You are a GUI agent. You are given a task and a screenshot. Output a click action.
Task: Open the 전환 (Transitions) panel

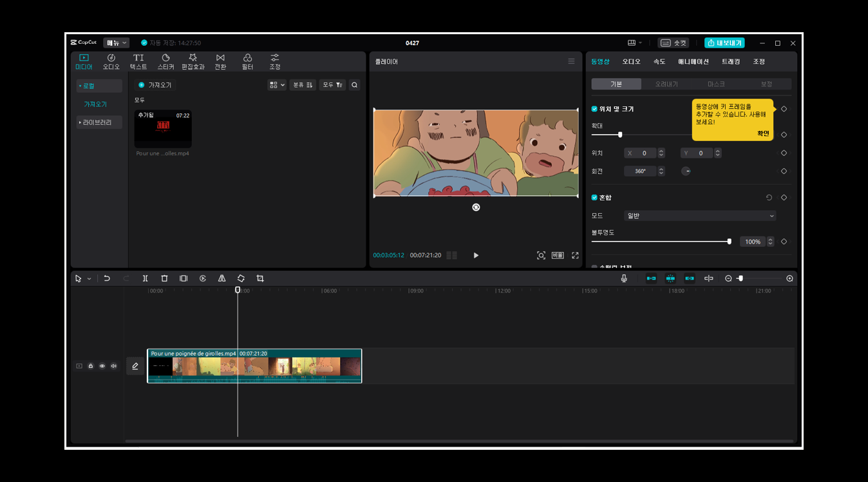(220, 62)
